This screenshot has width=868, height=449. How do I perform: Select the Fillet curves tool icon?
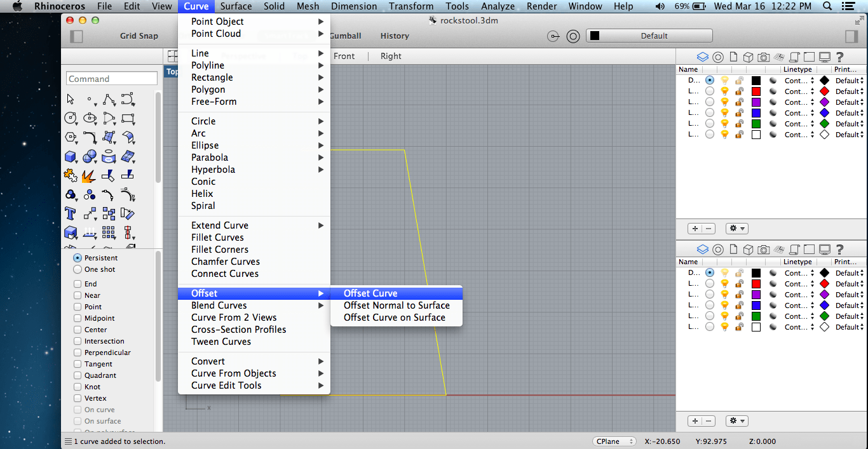[x=90, y=137]
